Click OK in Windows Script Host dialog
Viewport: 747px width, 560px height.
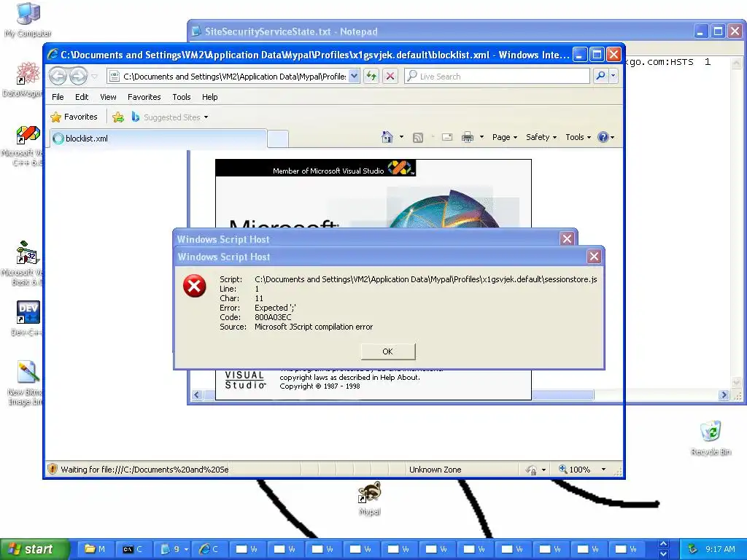point(388,351)
